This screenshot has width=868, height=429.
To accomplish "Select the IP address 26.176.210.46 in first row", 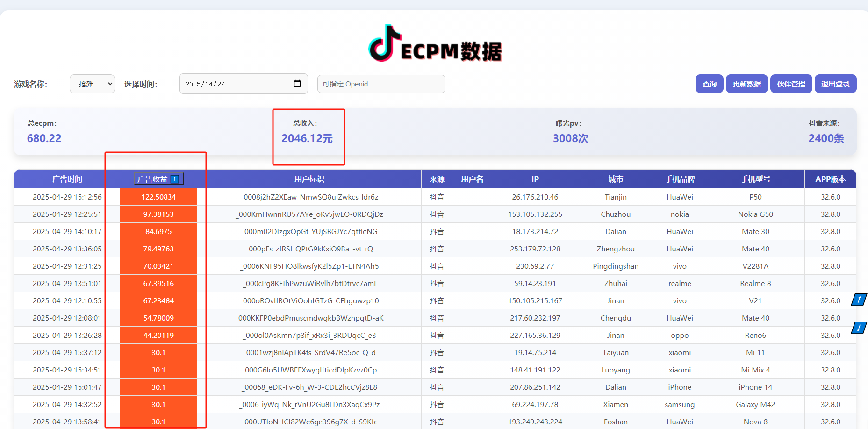I will pos(534,197).
